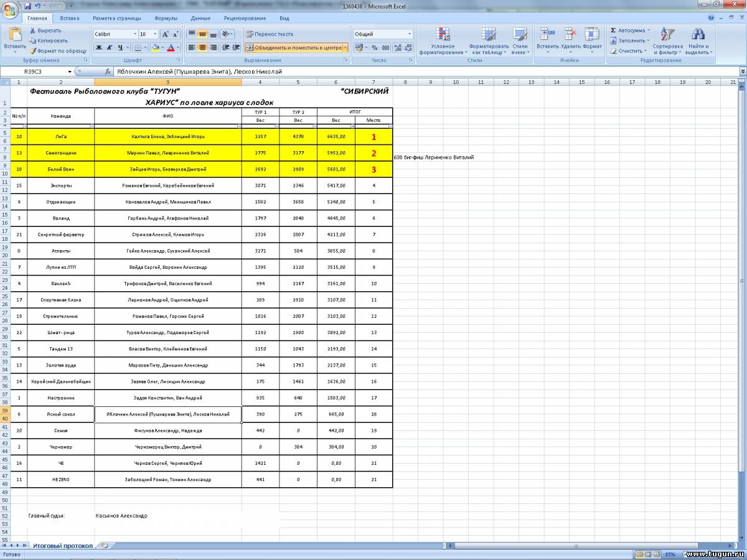Open the Общий number format dropdown

point(409,34)
